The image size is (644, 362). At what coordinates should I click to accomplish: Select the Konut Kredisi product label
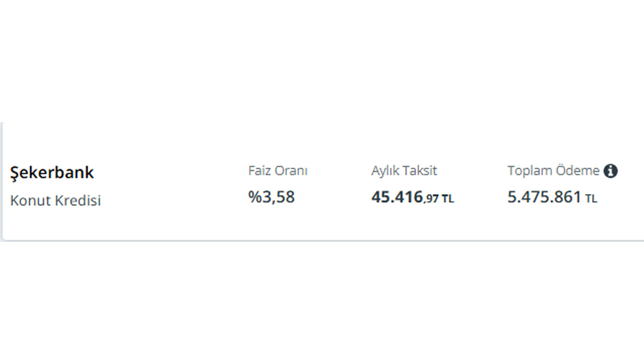click(x=55, y=200)
